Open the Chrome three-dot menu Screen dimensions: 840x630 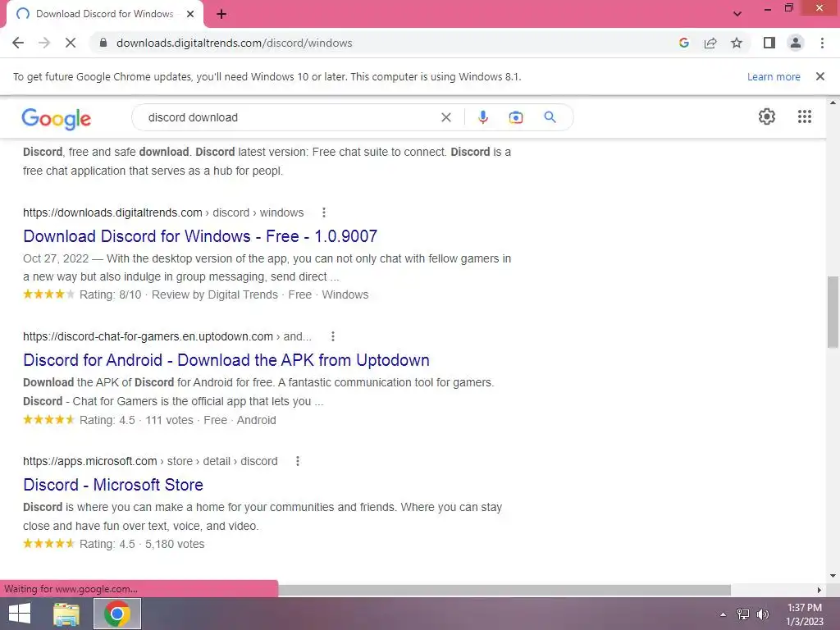coord(822,43)
